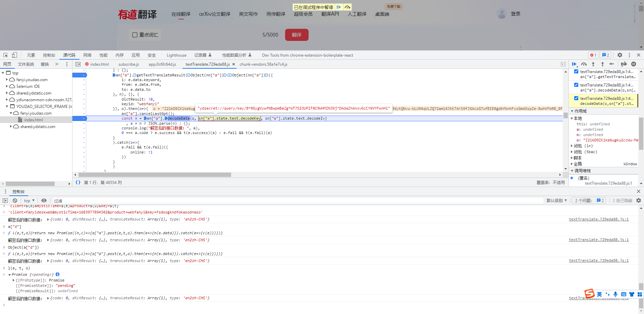644x314 pixels.
Task: Open Sogou soft keyboard icon
Action: [624, 294]
